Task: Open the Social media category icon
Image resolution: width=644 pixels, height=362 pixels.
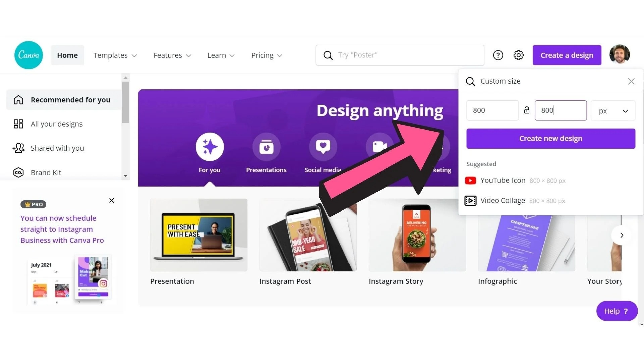Action: [323, 146]
